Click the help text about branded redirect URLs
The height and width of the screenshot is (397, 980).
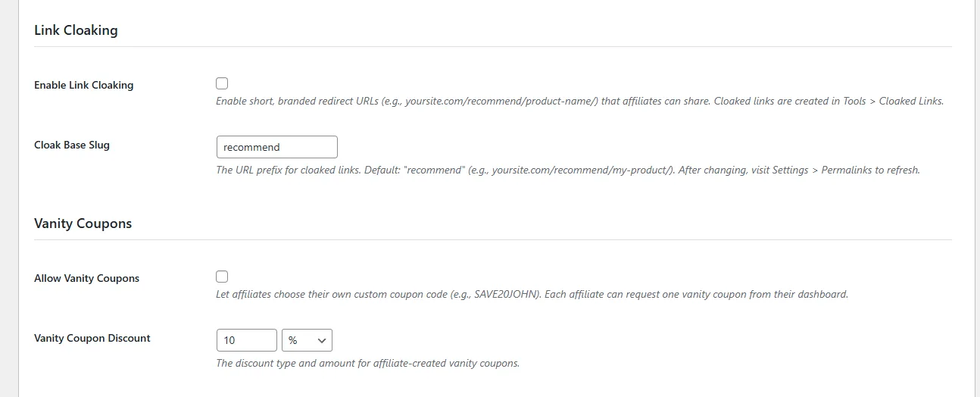coord(454,101)
